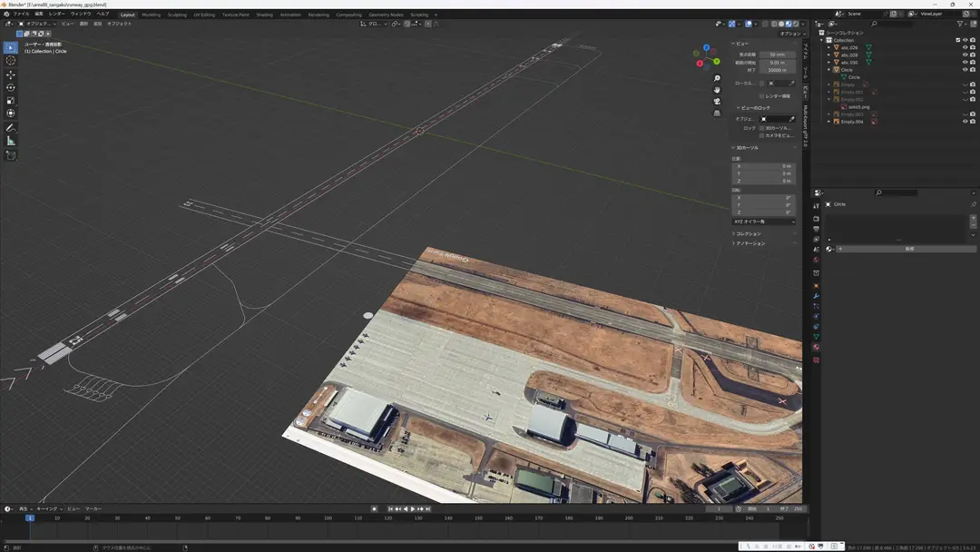Select the Add Cube tool
Viewport: 980px width, 552px height.
(11, 155)
